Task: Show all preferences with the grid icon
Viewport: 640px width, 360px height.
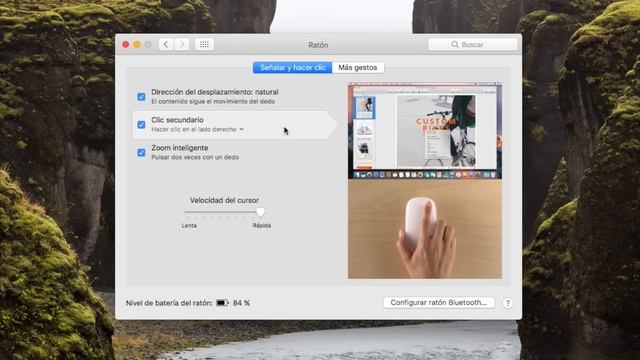Action: click(x=204, y=44)
